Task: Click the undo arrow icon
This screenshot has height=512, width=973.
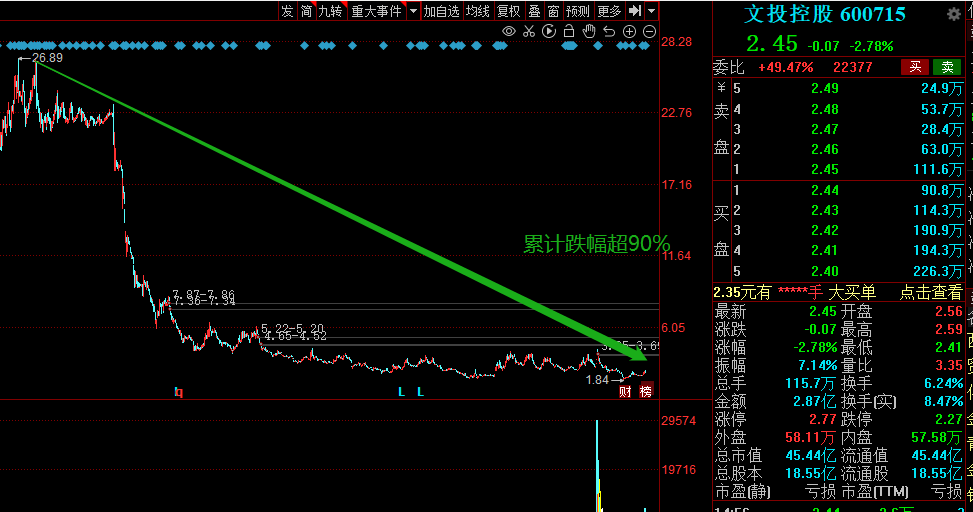Action: (609, 31)
